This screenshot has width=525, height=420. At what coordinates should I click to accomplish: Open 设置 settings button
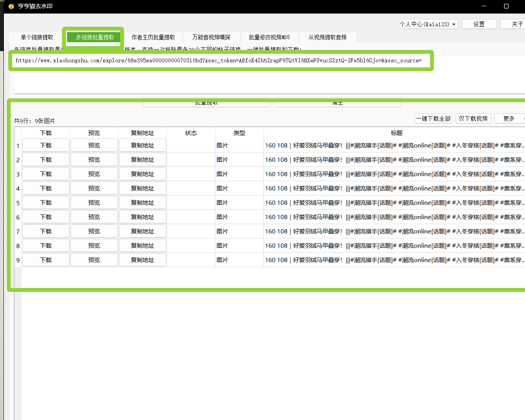pos(479,24)
